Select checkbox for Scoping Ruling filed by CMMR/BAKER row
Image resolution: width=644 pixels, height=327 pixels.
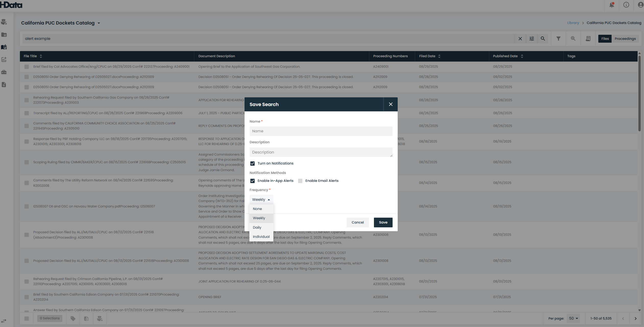tap(27, 162)
